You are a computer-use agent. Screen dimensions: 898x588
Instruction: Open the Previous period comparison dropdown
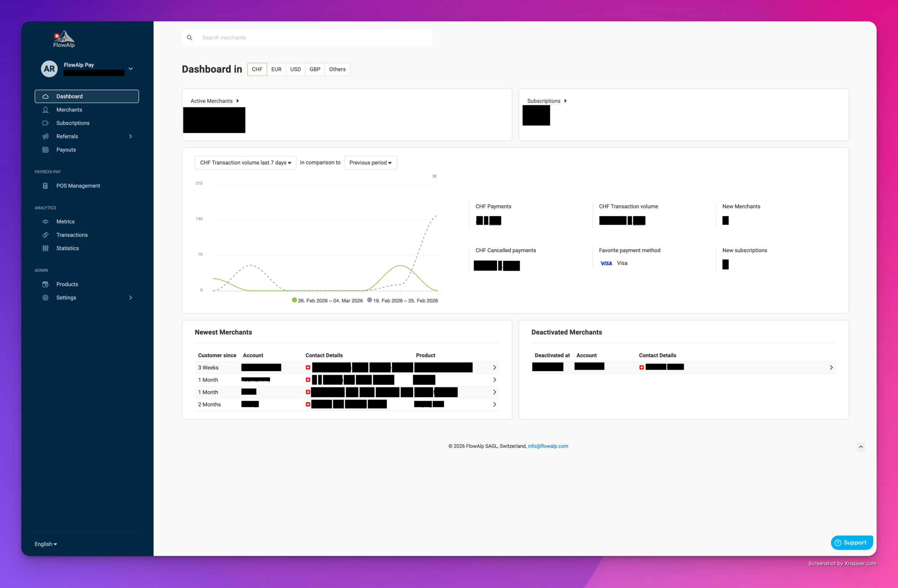[x=370, y=163]
